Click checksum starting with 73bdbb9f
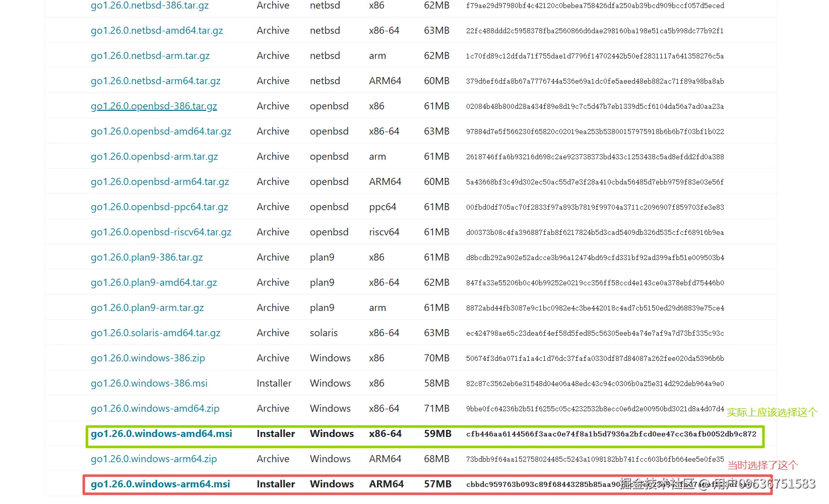 tap(595, 459)
